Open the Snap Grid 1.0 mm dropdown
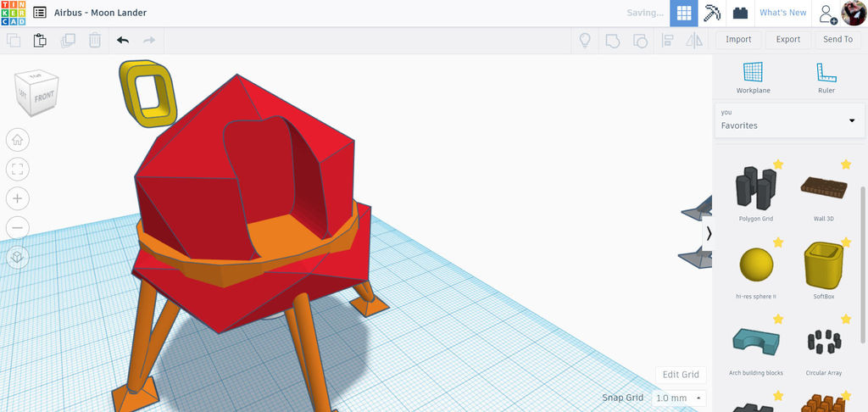Image resolution: width=868 pixels, height=412 pixels. click(679, 398)
